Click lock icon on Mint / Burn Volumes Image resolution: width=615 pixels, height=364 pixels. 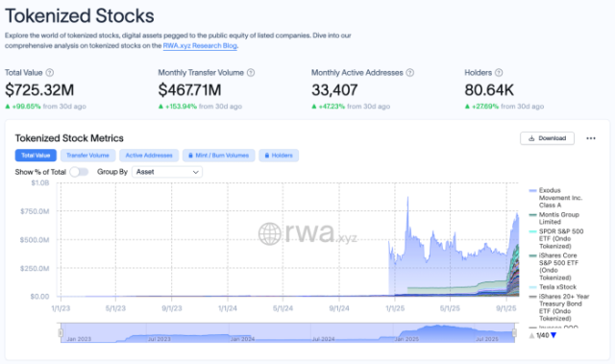pyautogui.click(x=190, y=156)
